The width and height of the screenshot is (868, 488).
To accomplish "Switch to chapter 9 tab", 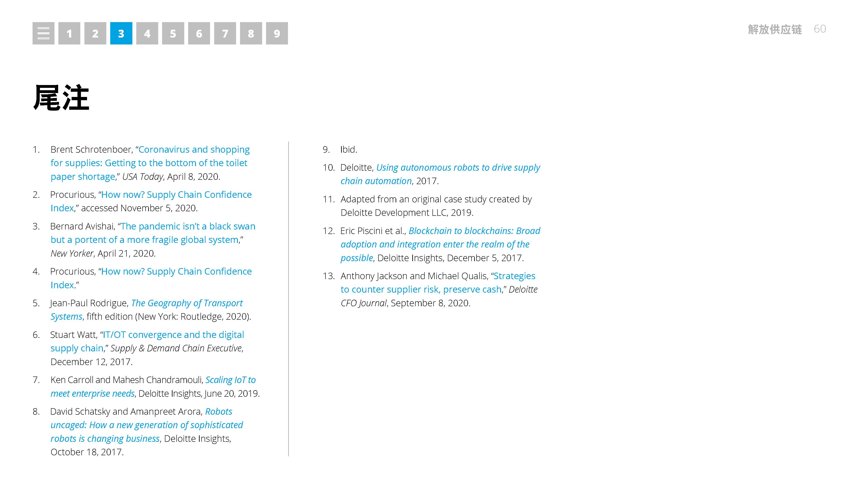I will tap(277, 33).
